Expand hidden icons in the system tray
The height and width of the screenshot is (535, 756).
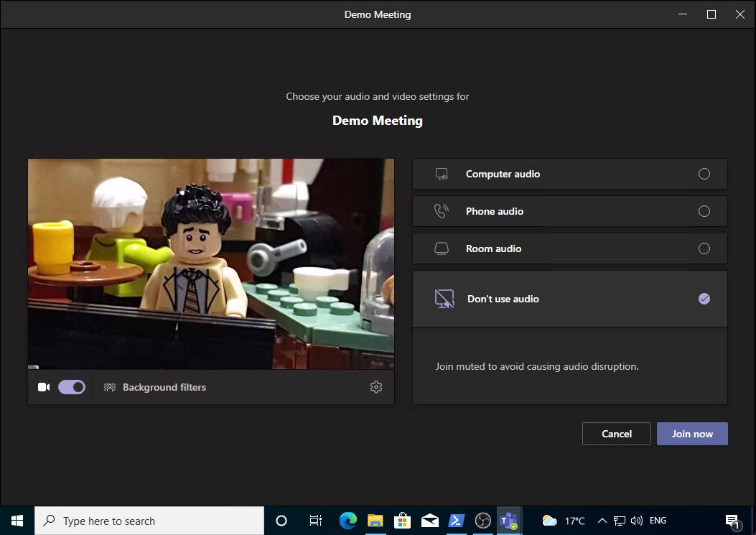(x=602, y=521)
